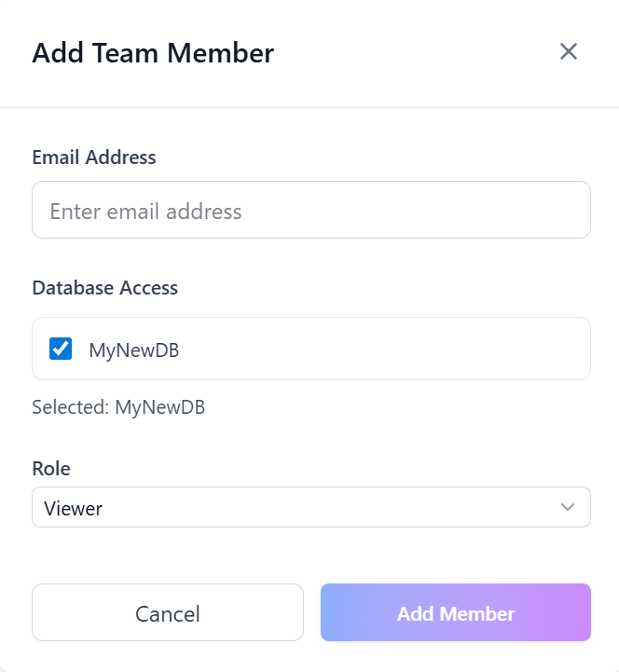Image resolution: width=619 pixels, height=672 pixels.
Task: Click the 'Enter email address' placeholder
Action: [145, 211]
